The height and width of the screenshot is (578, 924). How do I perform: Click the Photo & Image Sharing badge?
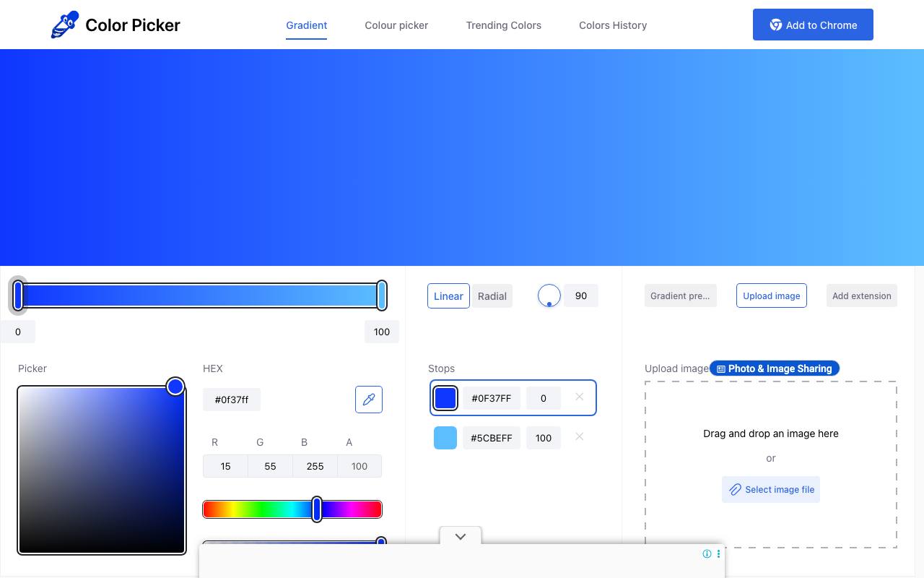click(775, 368)
